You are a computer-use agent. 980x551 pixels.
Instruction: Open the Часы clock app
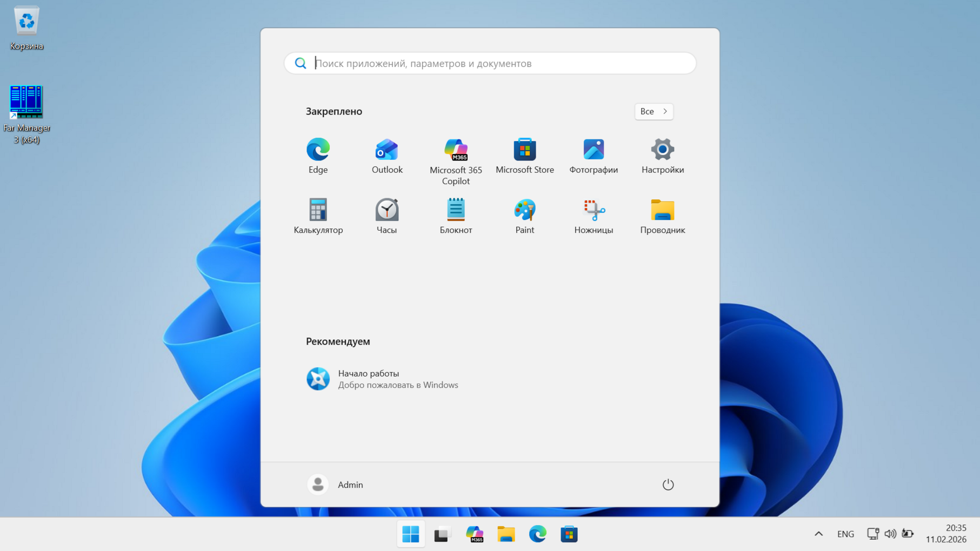386,216
